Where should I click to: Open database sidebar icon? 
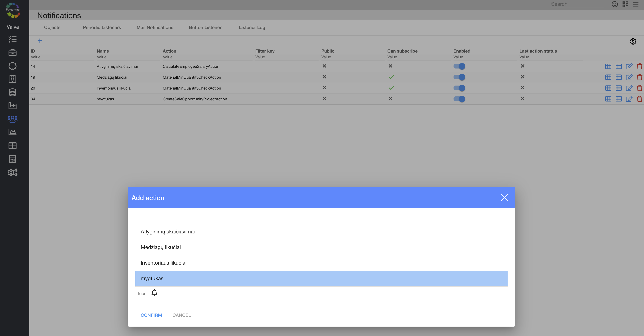click(x=12, y=92)
